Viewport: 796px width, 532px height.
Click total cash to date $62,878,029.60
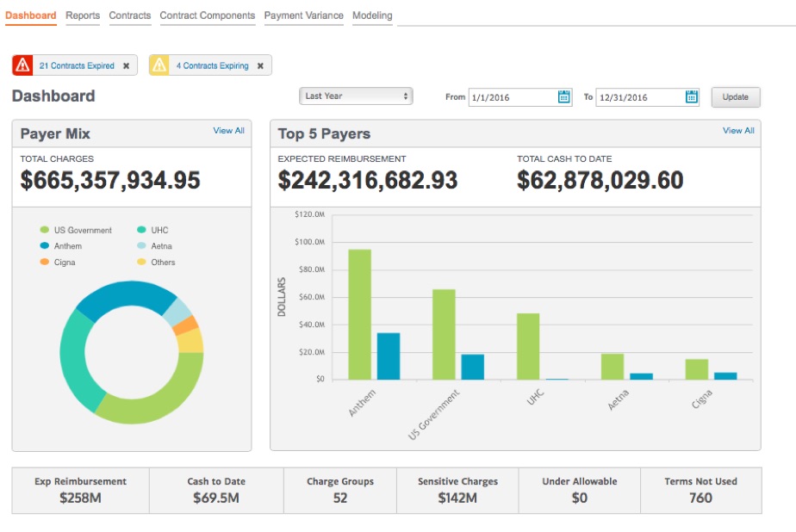(x=600, y=180)
